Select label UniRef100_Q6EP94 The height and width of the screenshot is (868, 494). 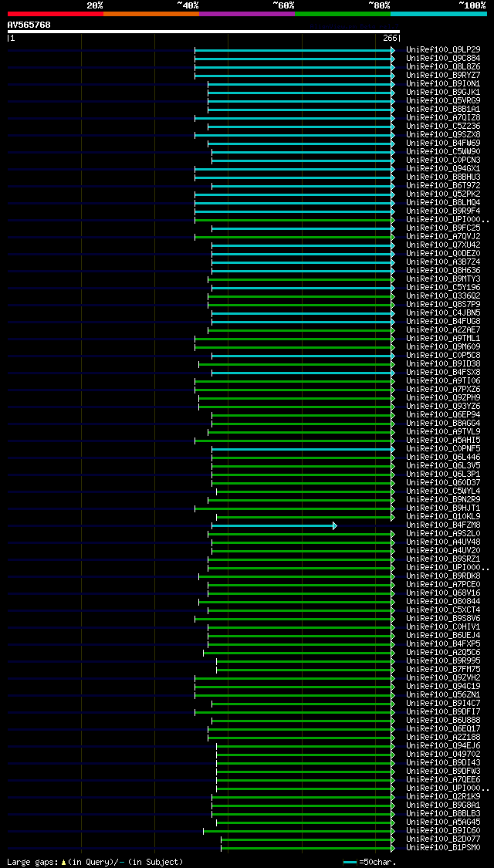click(x=443, y=415)
